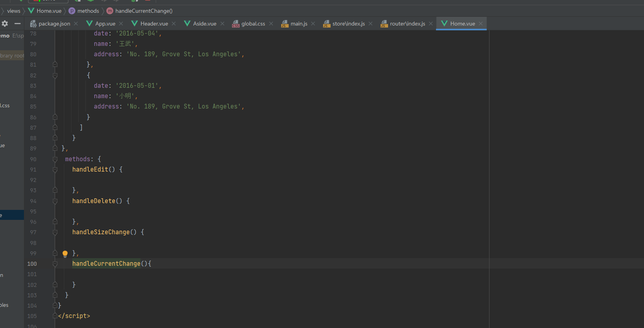This screenshot has width=644, height=328.
Task: Close the package.json tab
Action: tap(76, 24)
